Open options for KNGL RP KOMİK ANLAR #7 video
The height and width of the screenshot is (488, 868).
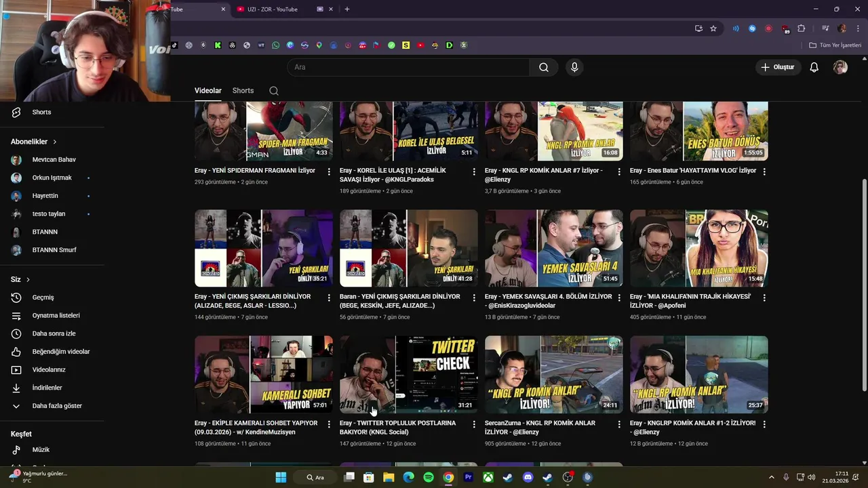619,172
